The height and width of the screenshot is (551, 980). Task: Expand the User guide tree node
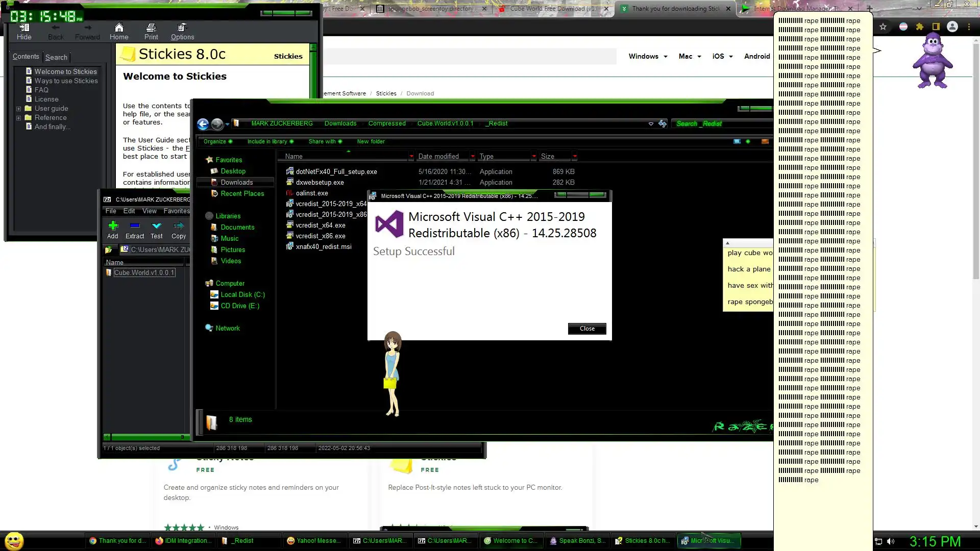click(x=19, y=109)
